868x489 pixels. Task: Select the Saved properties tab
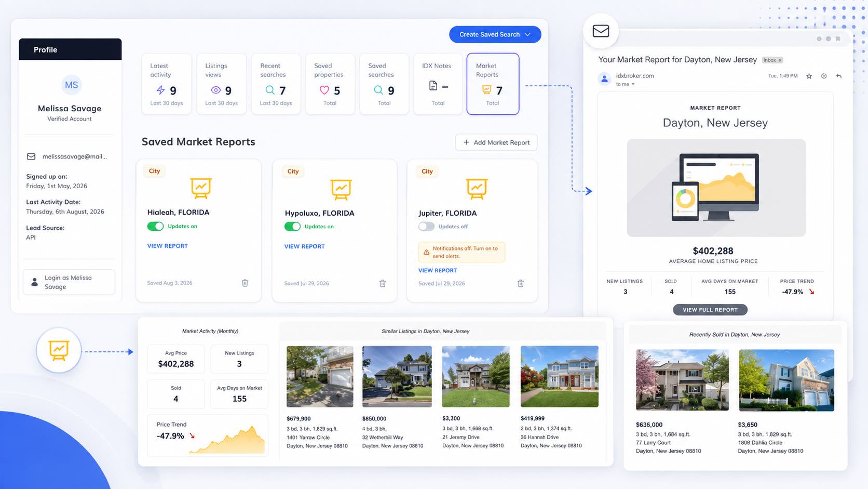coord(330,84)
